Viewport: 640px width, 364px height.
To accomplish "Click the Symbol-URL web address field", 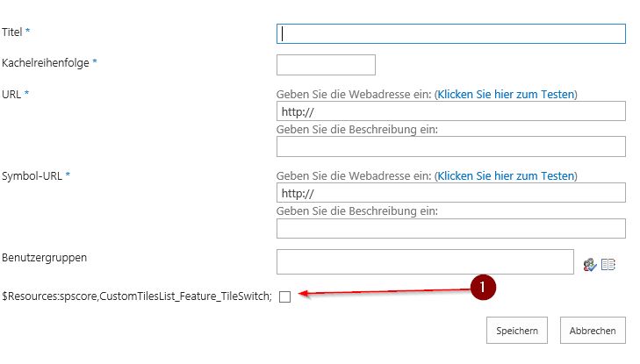I will [x=450, y=192].
